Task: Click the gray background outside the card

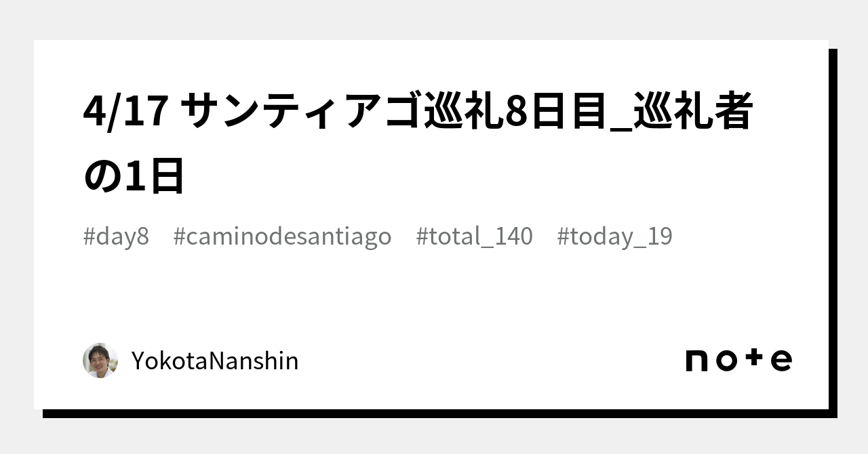Action: [x=434, y=19]
